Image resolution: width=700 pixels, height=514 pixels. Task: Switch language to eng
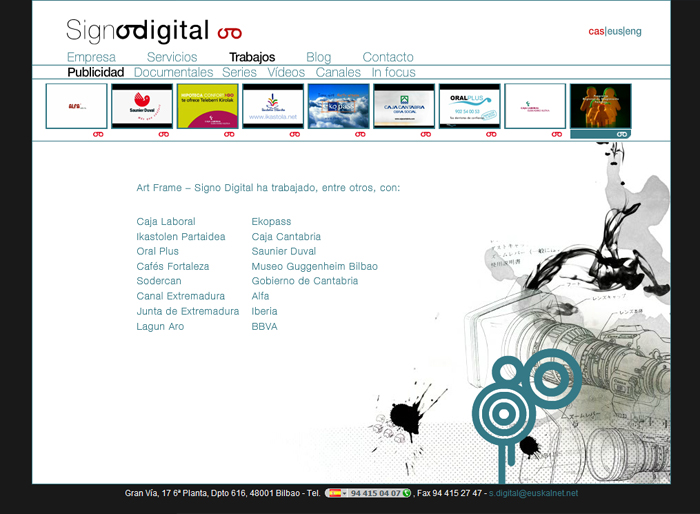(x=633, y=31)
